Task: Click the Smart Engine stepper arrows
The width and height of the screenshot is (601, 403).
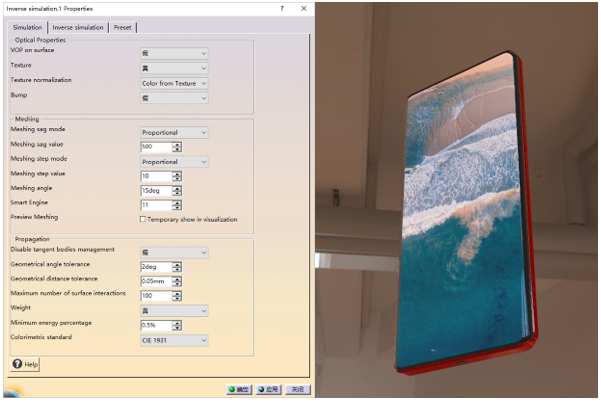Action: coord(177,204)
